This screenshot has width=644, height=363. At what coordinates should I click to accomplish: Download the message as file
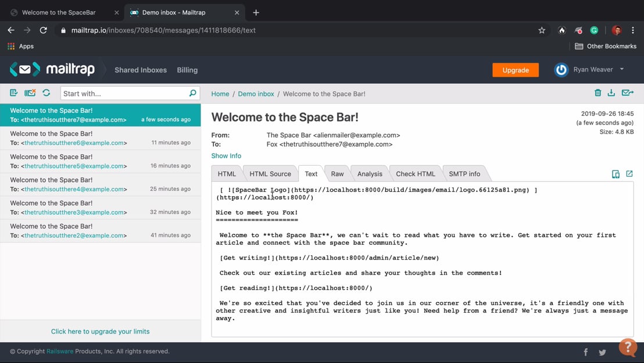611,93
